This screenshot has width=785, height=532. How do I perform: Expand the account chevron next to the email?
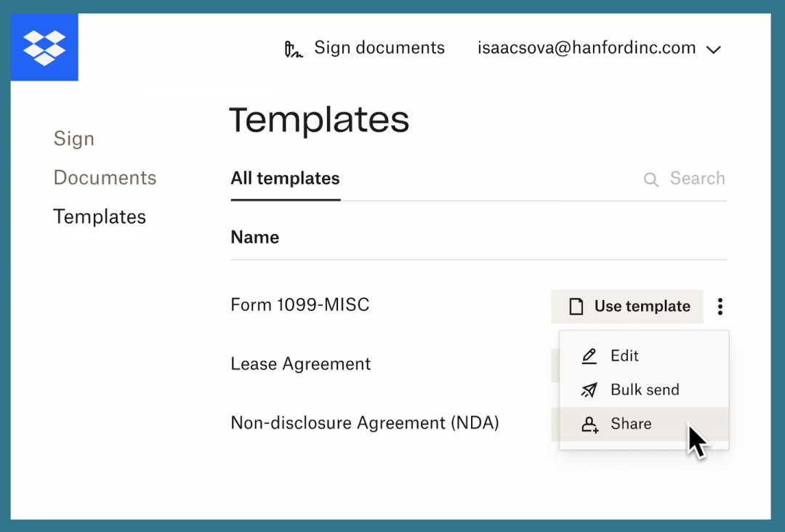(x=714, y=49)
